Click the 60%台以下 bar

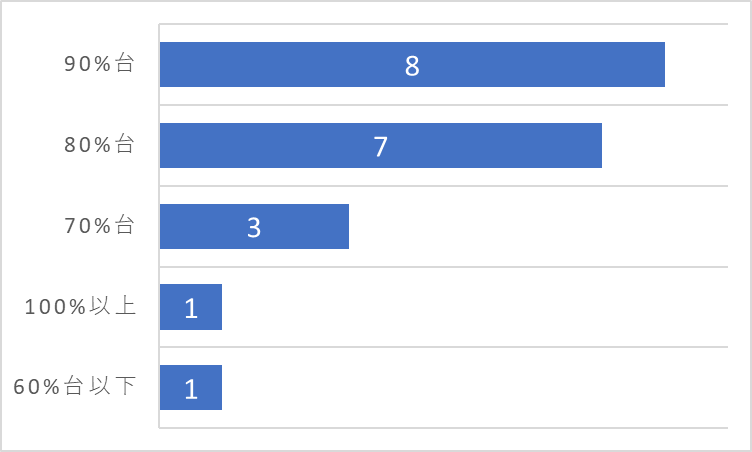191,388
